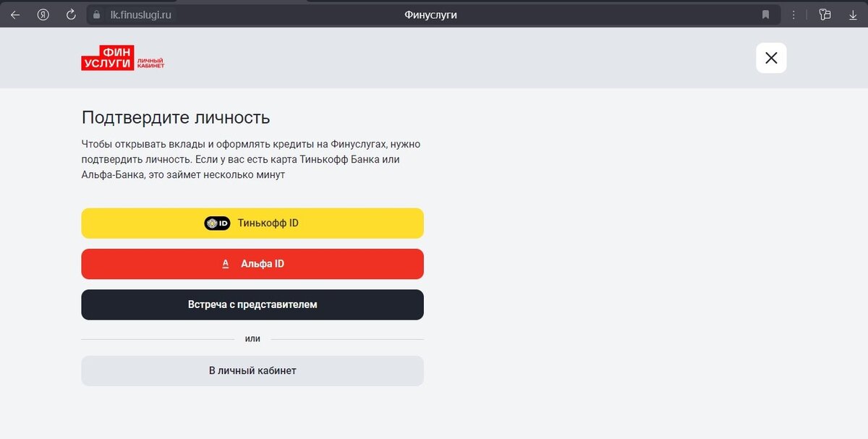Click the Финуслуги logo
868x439 pixels.
pos(123,58)
